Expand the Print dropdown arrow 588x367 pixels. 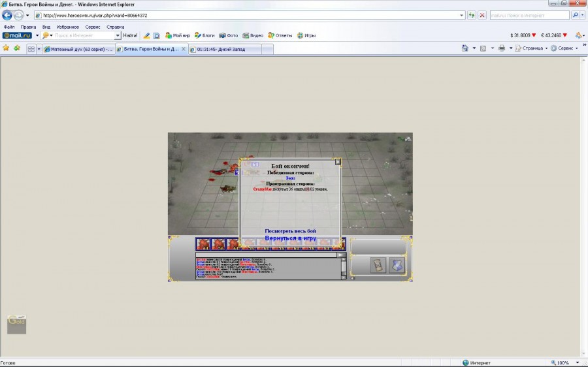[x=511, y=48]
